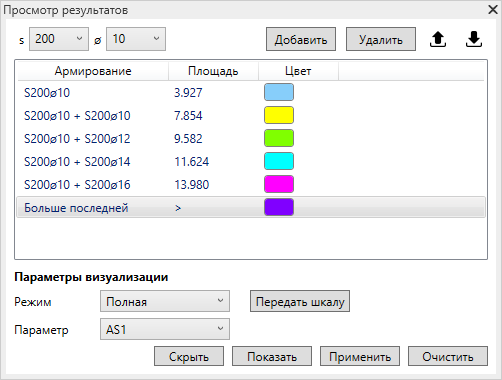The height and width of the screenshot is (380, 502).
Task: Click the cyan swatch for area 11.624
Action: pyautogui.click(x=279, y=161)
